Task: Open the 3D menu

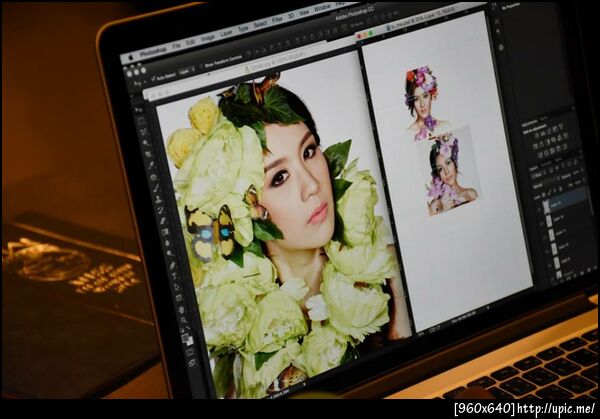Action: click(x=291, y=16)
